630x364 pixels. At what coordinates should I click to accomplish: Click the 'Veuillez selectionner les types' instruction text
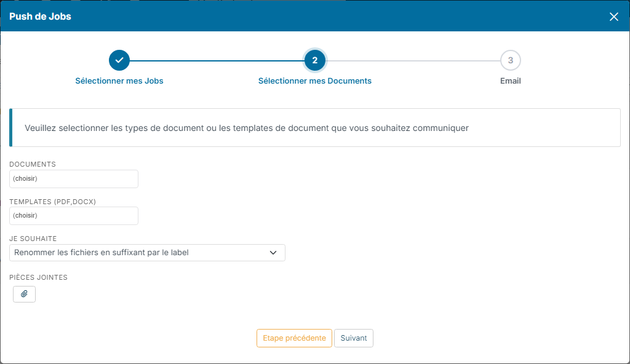(x=247, y=128)
